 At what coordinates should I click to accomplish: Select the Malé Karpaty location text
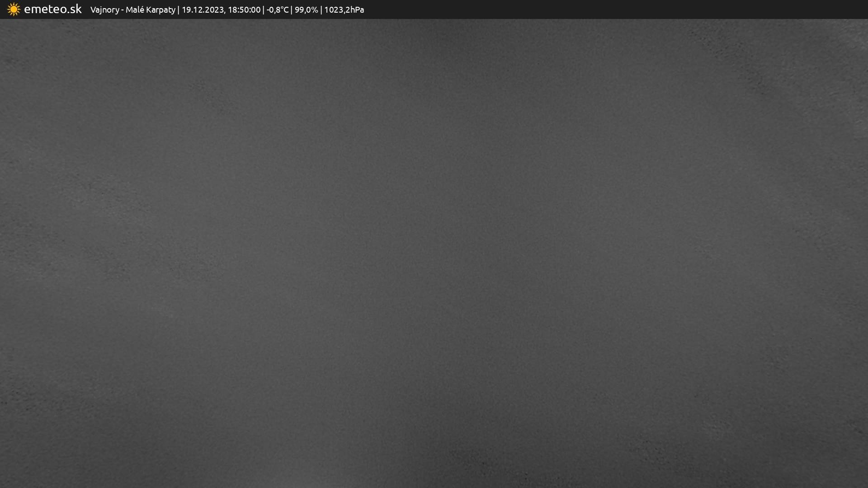[x=150, y=9]
